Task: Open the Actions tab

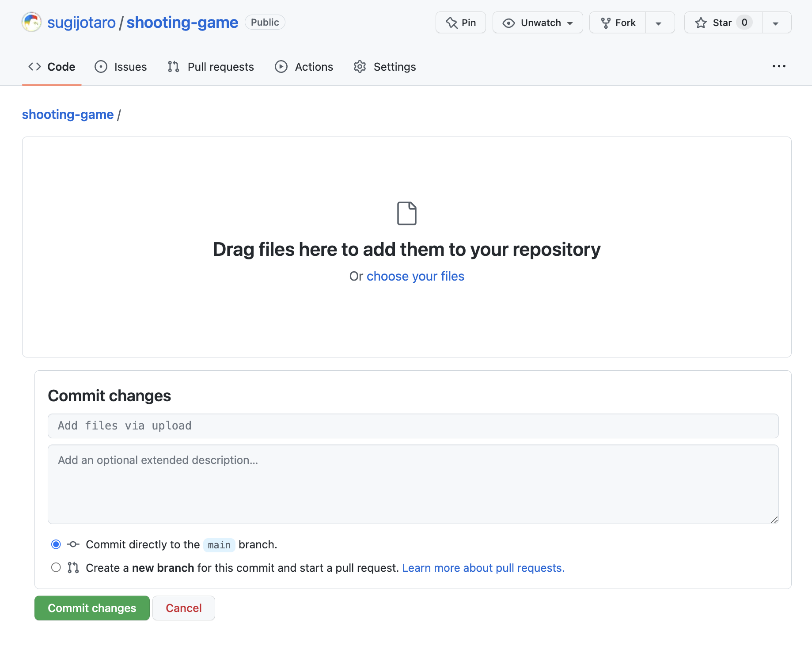Action: (304, 67)
